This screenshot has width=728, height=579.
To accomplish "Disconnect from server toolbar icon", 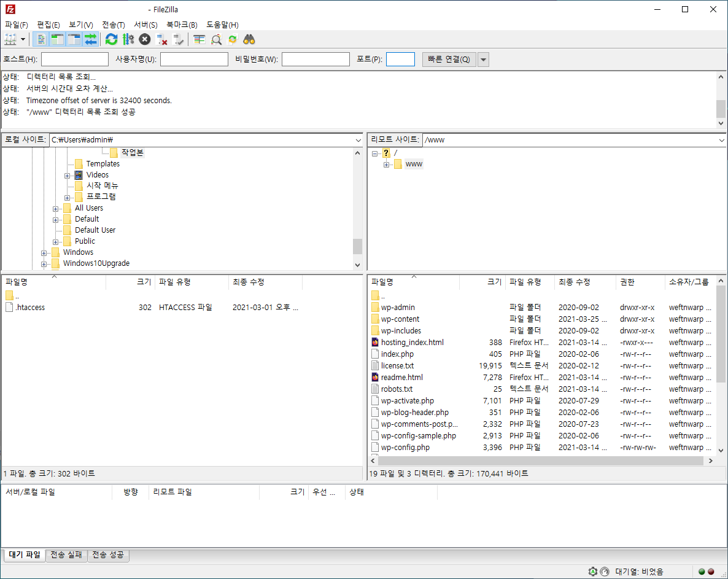I will point(161,39).
